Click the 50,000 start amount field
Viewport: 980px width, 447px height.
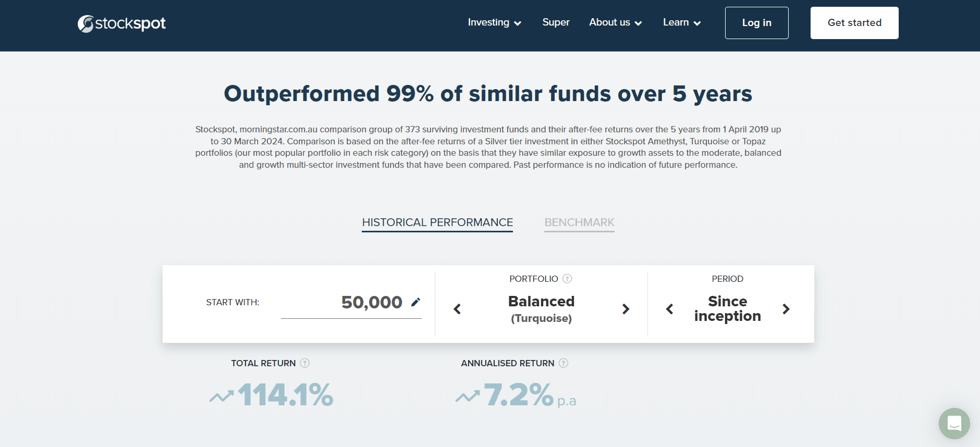click(x=351, y=303)
